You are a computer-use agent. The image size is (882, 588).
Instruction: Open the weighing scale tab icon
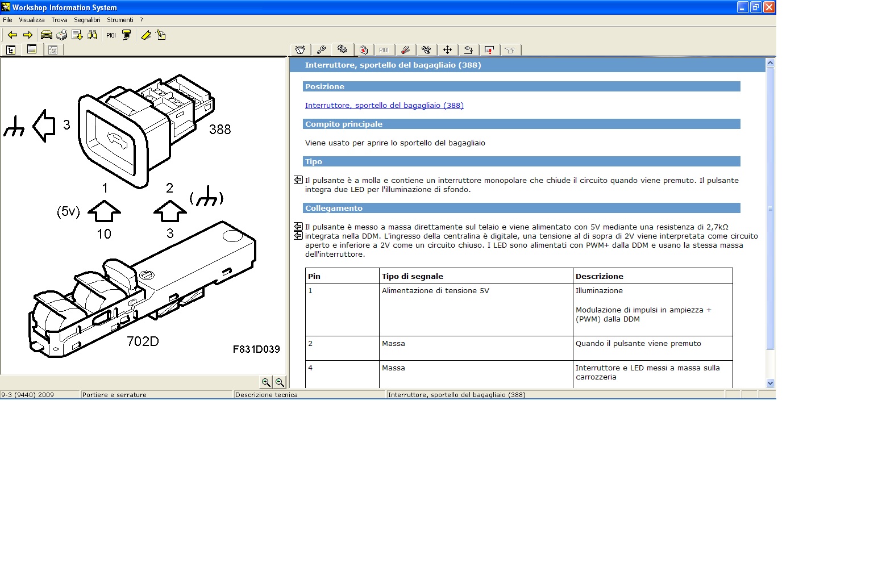300,50
